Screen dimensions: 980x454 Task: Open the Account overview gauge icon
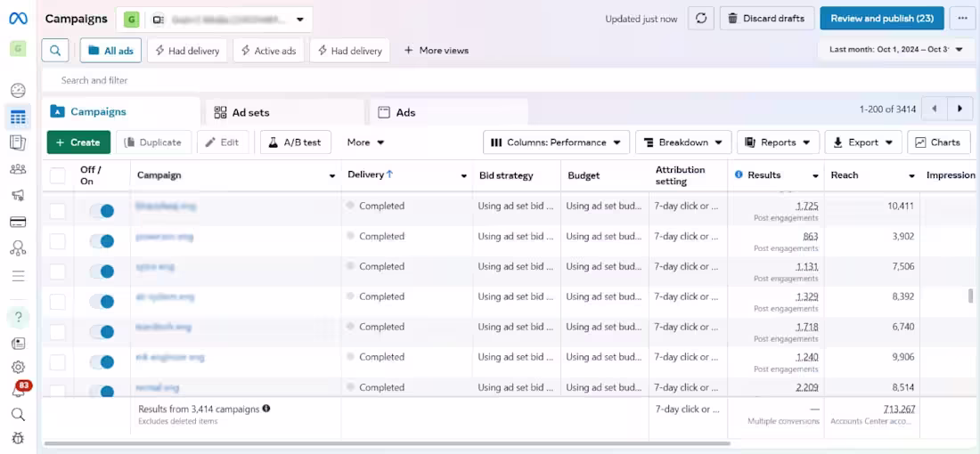pos(18,91)
